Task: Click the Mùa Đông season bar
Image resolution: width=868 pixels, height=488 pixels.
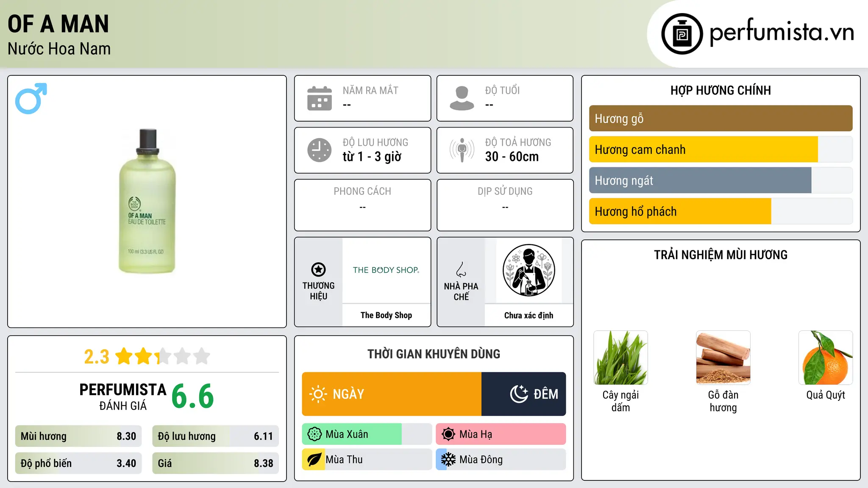Action: click(501, 460)
